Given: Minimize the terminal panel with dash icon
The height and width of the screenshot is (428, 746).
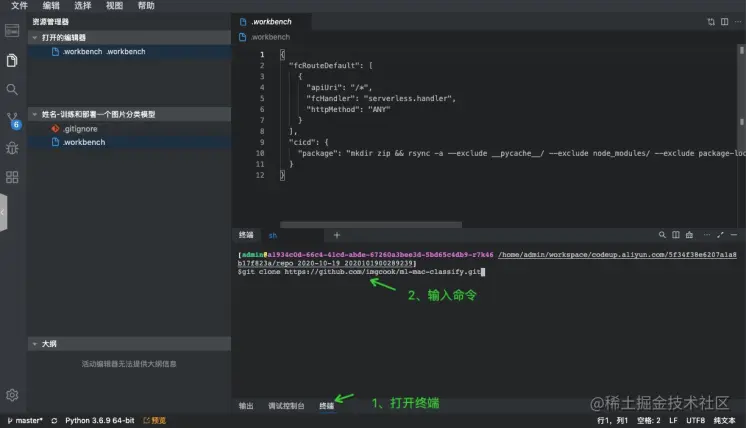Looking at the screenshot, I should pos(734,235).
